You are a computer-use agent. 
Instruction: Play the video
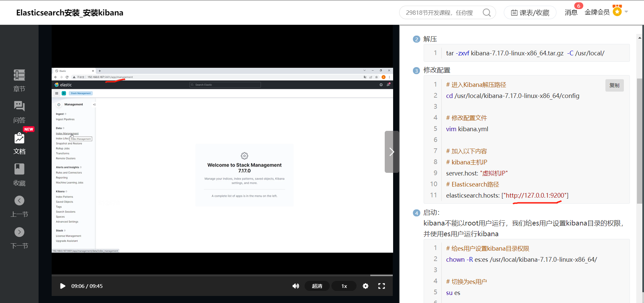coord(62,286)
